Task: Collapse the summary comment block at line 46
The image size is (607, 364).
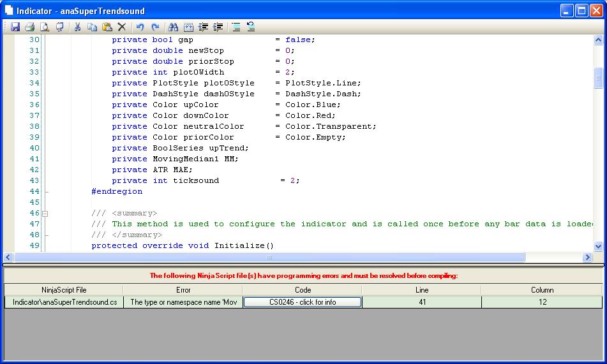Action: 45,214
